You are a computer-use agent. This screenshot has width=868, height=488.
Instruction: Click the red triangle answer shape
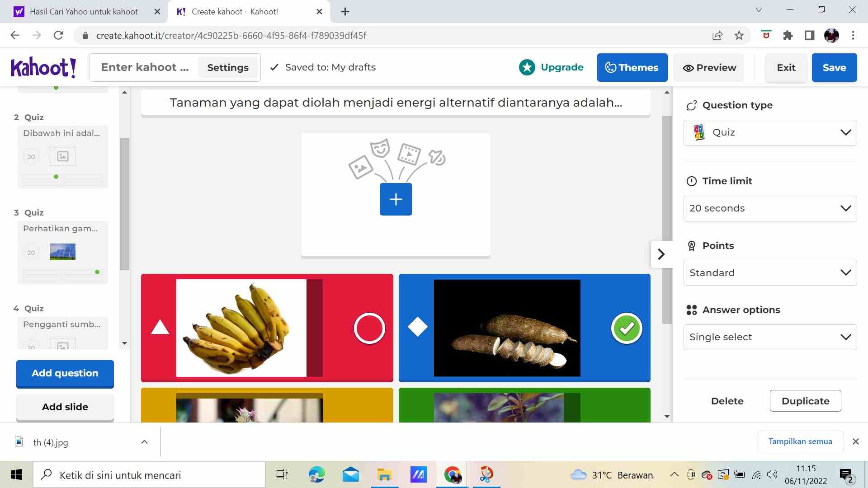pos(160,327)
